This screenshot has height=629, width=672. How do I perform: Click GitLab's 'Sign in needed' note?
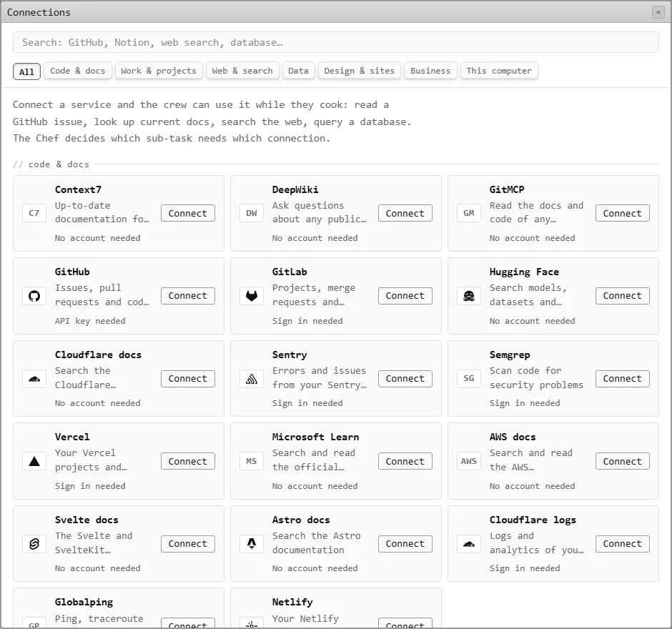coord(307,320)
